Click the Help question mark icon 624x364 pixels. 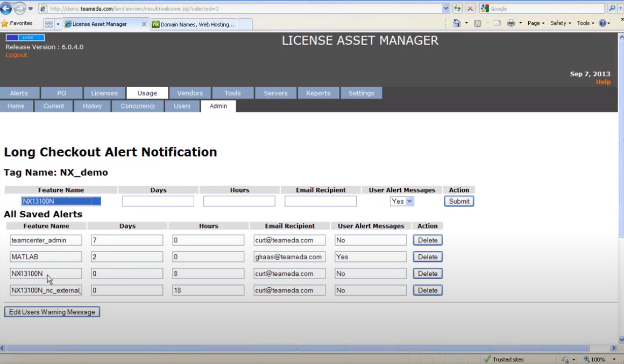602,23
